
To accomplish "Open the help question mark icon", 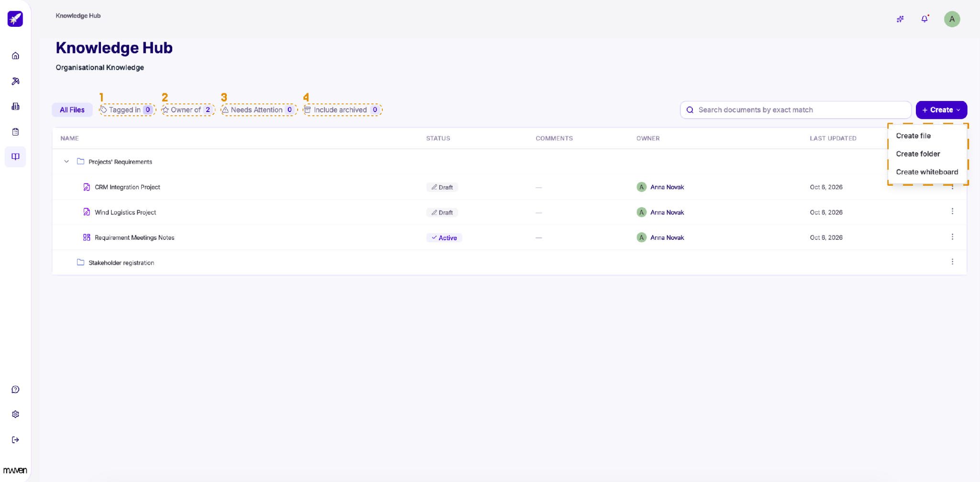I will (x=15, y=389).
